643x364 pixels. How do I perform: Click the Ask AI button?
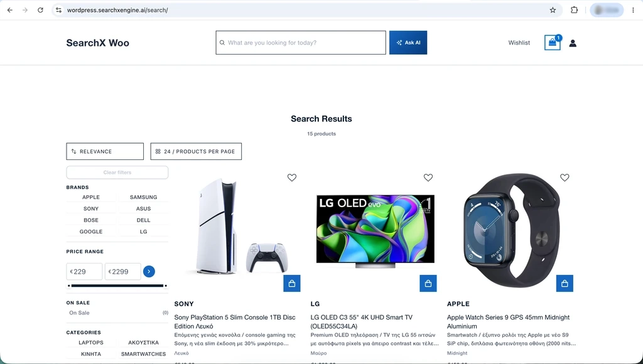(x=408, y=43)
